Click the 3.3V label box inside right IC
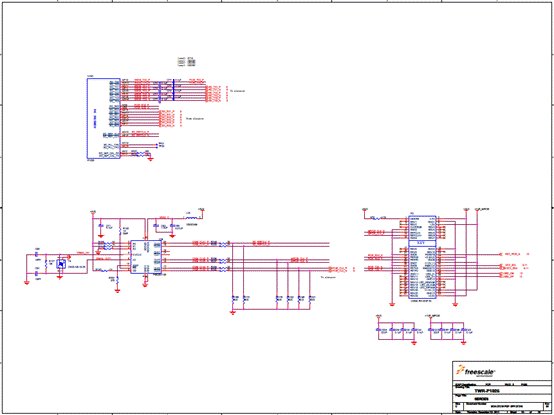 (422, 243)
